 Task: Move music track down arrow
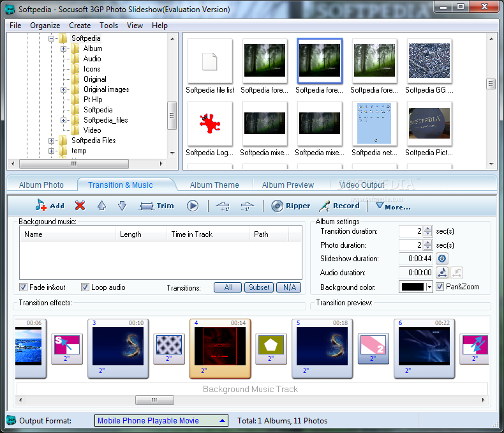[122, 206]
